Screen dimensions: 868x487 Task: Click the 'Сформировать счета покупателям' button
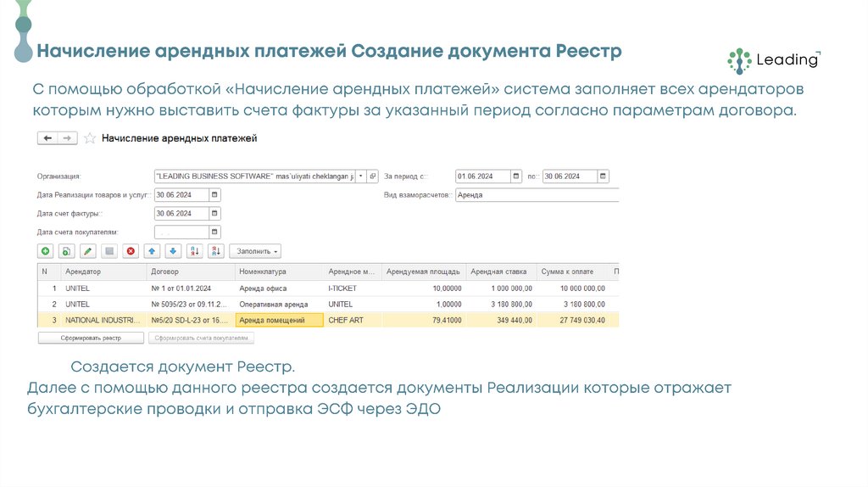point(201,338)
